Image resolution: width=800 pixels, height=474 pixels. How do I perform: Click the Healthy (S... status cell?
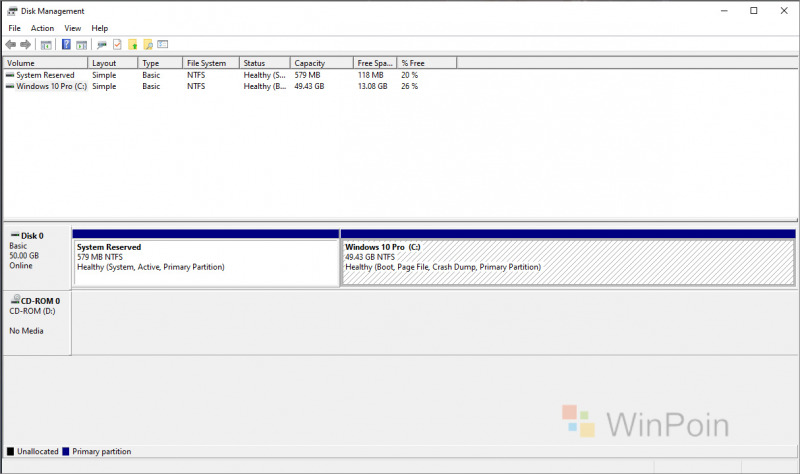point(265,75)
